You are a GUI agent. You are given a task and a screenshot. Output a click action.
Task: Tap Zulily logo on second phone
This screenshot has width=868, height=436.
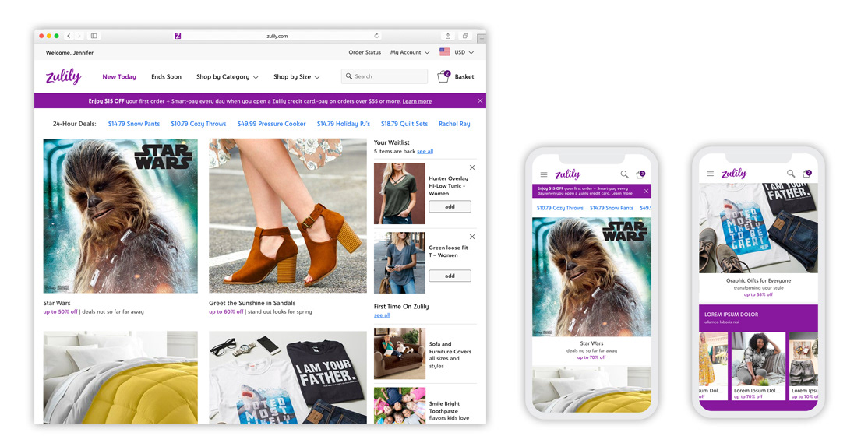pyautogui.click(x=734, y=174)
